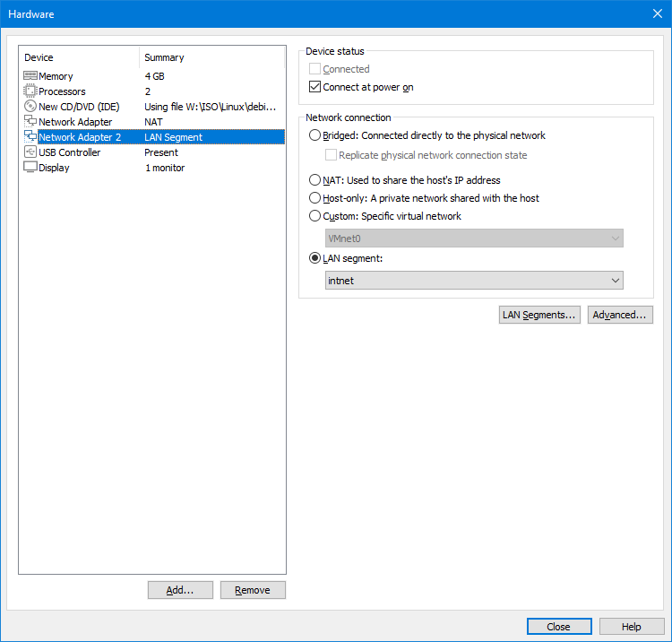Select the New CD/DVD (IDE) disc icon
This screenshot has width=672, height=642.
pyautogui.click(x=30, y=107)
